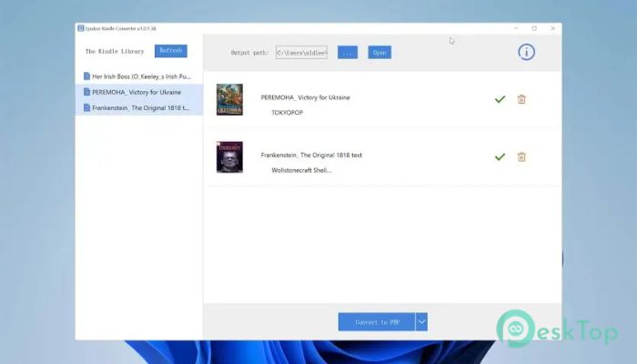Image resolution: width=637 pixels, height=364 pixels.
Task: Click the Her Irish Boss file icon
Action: (86, 76)
